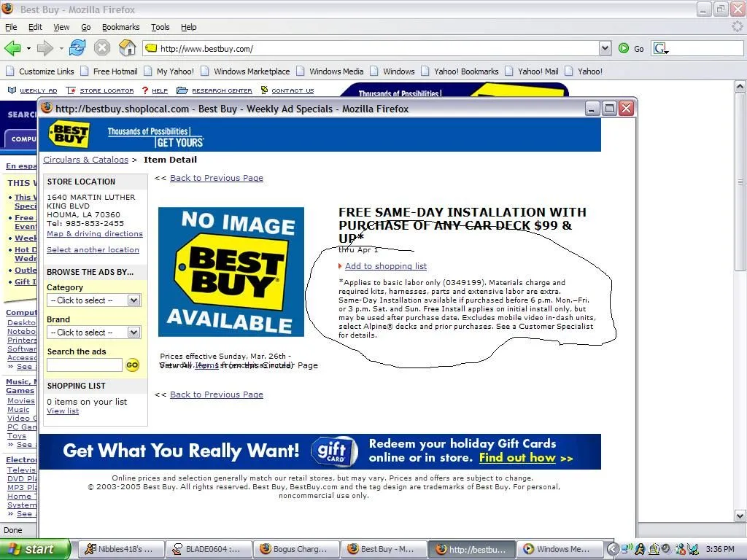Click the En español link in background page
The image size is (747, 560).
(x=21, y=166)
